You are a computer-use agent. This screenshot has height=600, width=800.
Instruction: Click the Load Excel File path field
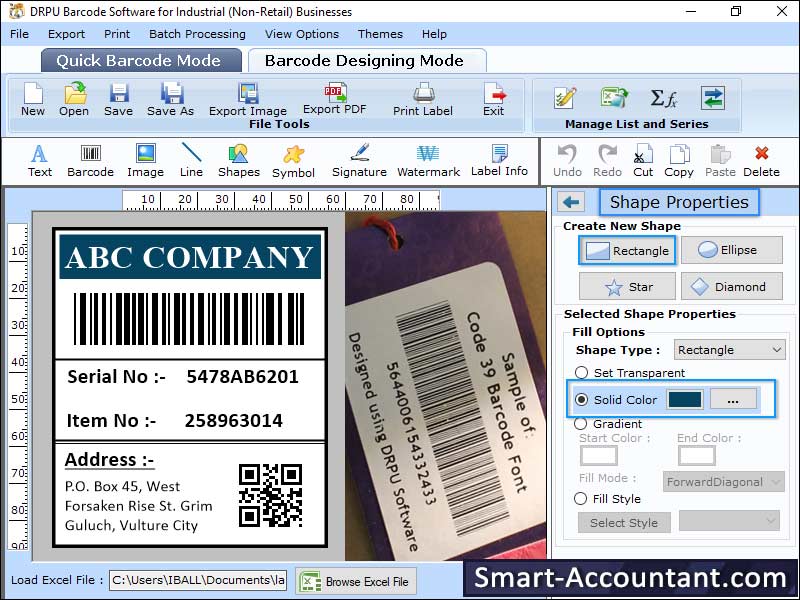tap(197, 580)
